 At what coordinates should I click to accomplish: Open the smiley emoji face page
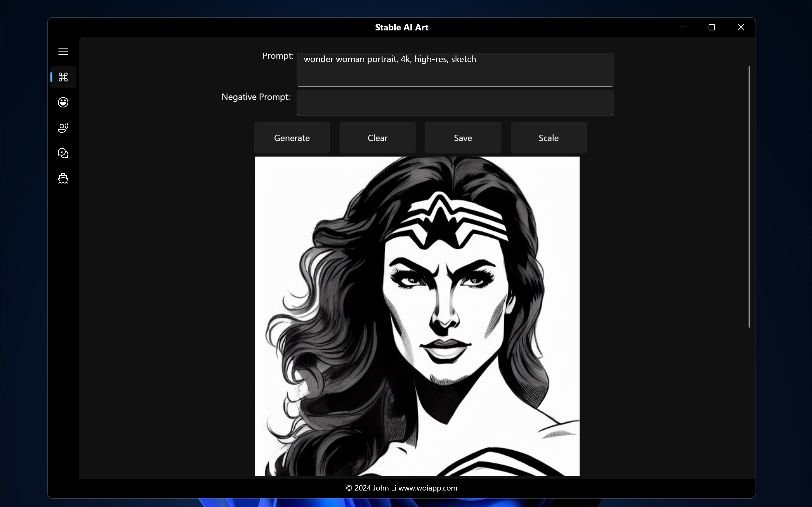click(x=63, y=102)
